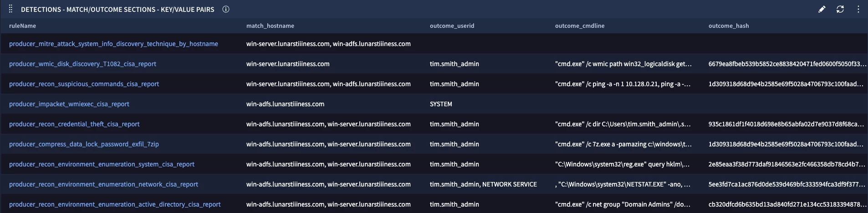This screenshot has height=213, width=868.
Task: Open producer_recon_suspicious_commands_cisa_report rule link
Action: pos(84,84)
